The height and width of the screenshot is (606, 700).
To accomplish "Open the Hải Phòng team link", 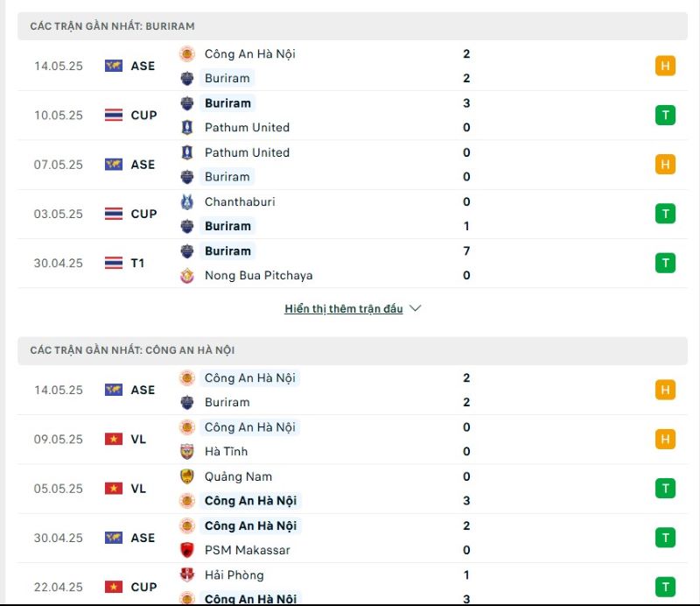I will [x=234, y=574].
